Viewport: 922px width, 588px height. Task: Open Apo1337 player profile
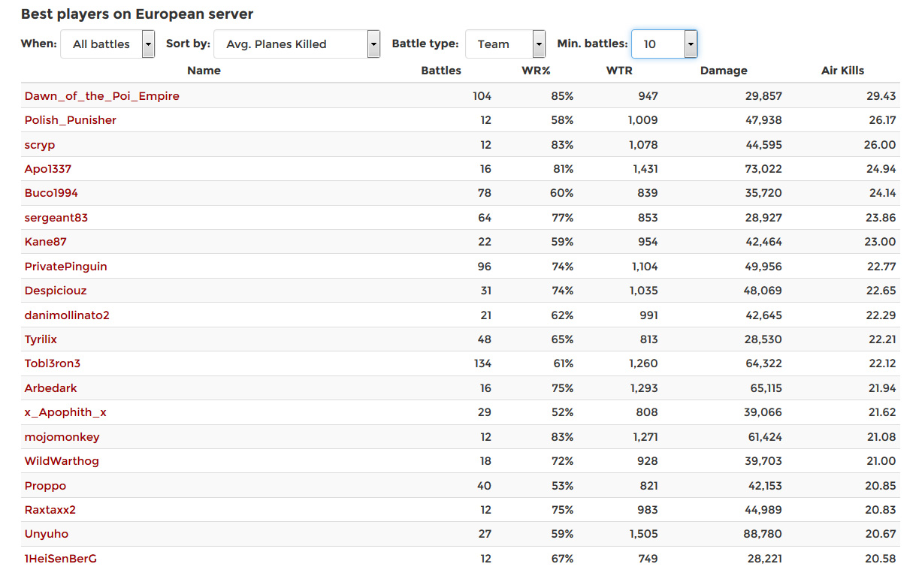click(48, 169)
